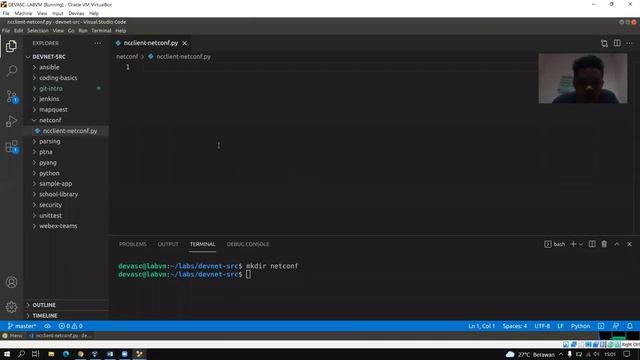Close the terminal panel
Viewport: 640px width, 360px height.
click(x=629, y=244)
